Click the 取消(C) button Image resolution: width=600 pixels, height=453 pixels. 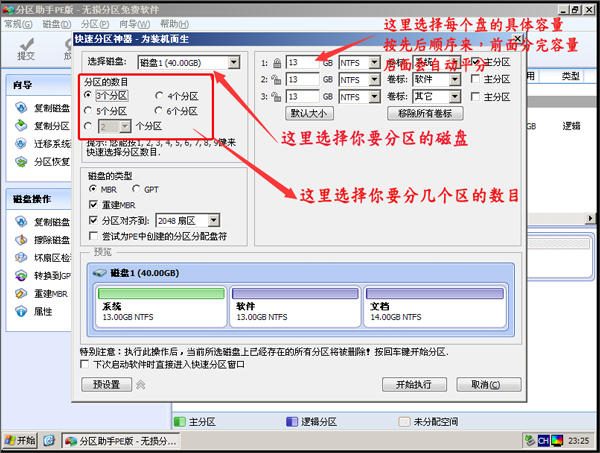point(489,385)
